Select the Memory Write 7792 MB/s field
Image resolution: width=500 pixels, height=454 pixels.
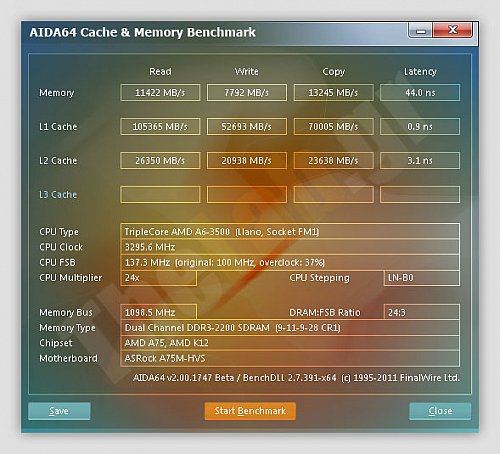[247, 92]
